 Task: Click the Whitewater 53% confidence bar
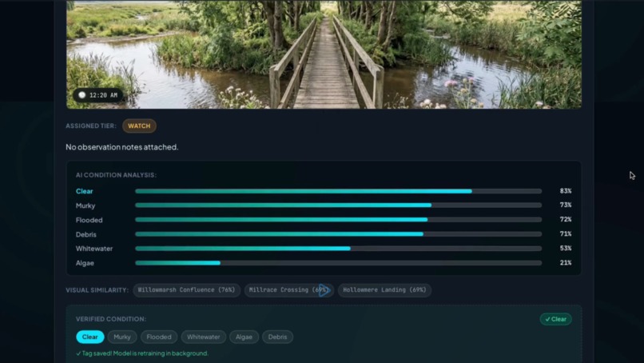pyautogui.click(x=339, y=249)
